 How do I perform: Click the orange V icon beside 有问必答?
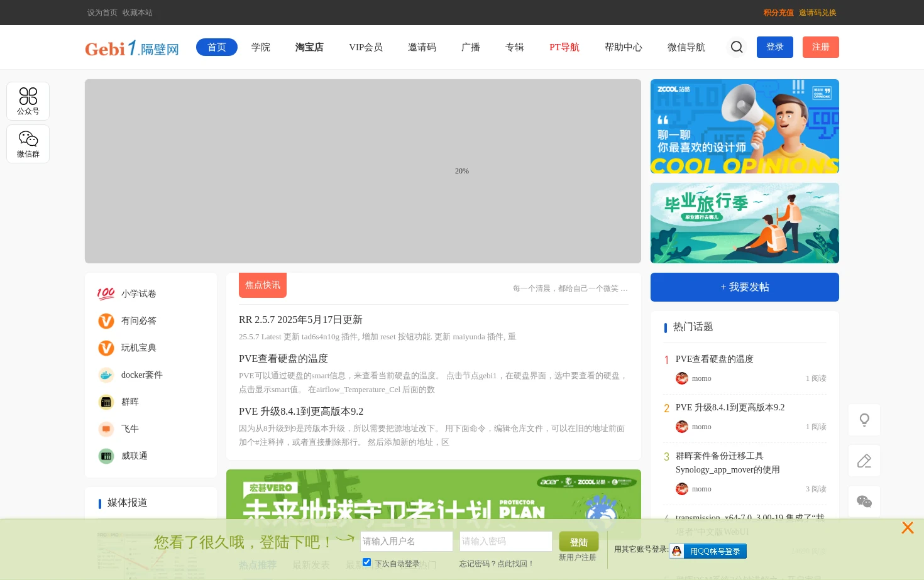[106, 320]
